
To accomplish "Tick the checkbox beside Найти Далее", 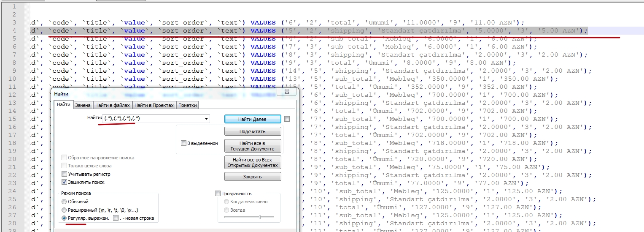I will 287,119.
